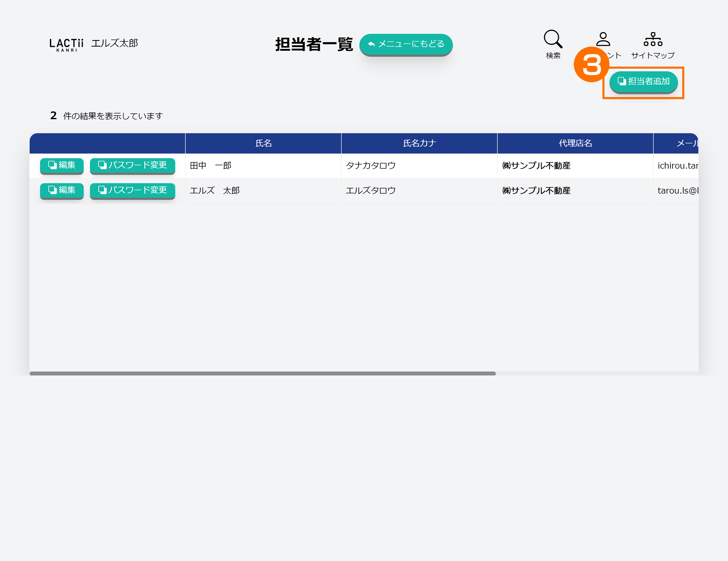
Task: Select the 田中 一郎 name cell
Action: [211, 166]
